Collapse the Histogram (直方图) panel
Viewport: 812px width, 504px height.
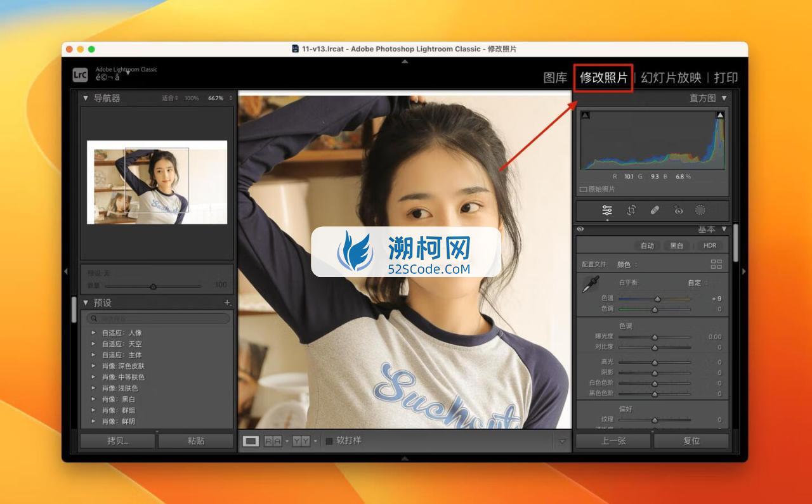pyautogui.click(x=724, y=98)
